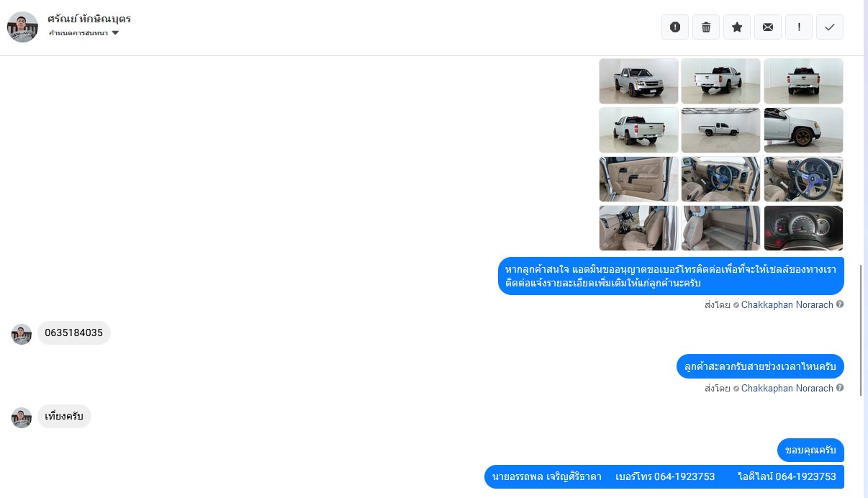Open the steering wheel interior photo

pyautogui.click(x=803, y=179)
